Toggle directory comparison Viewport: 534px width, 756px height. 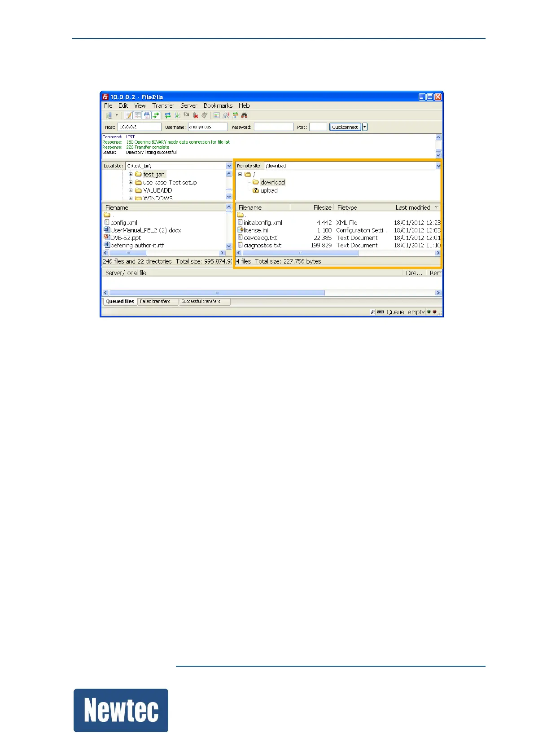pos(226,115)
